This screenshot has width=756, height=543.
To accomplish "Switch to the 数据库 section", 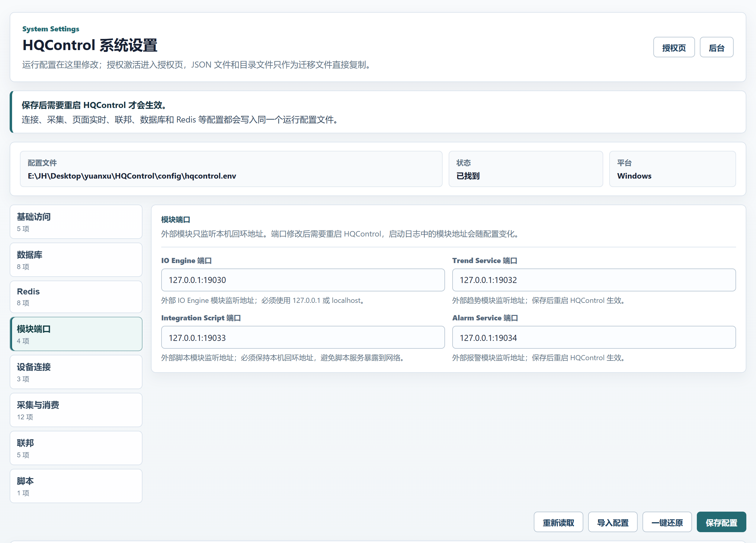I will 76,260.
